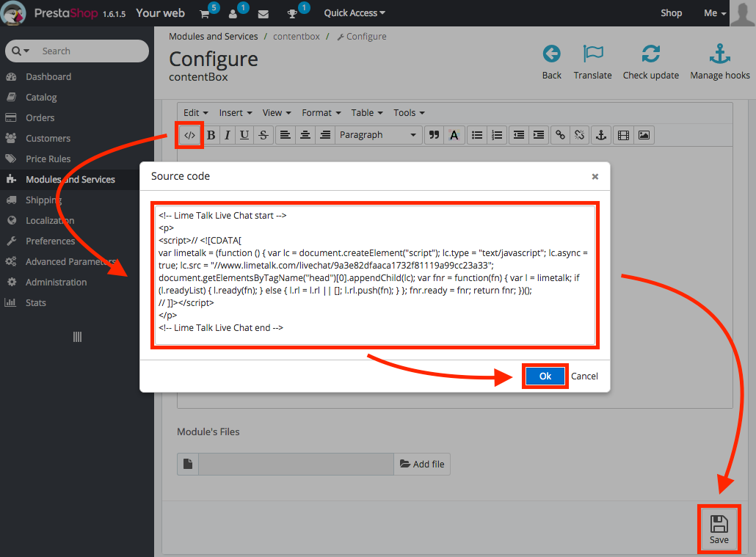This screenshot has width=756, height=557.
Task: Open Manage hooks anchor icon
Action: click(x=720, y=54)
